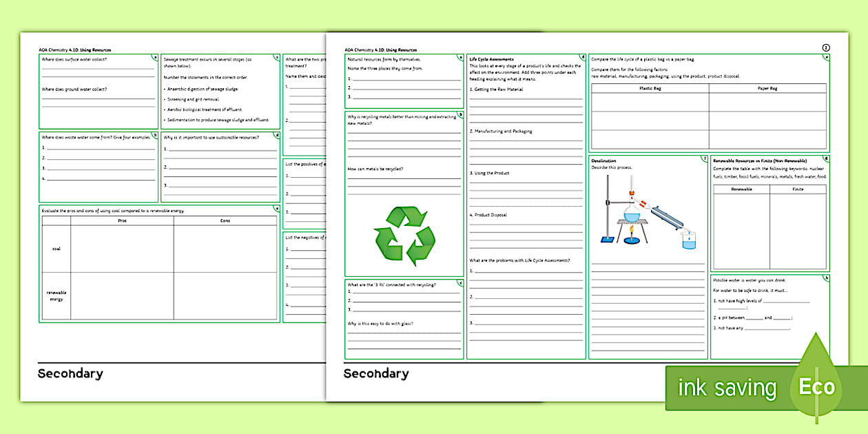This screenshot has width=868, height=434.
Task: Click the 'Desalination' section heading
Action: (x=603, y=161)
